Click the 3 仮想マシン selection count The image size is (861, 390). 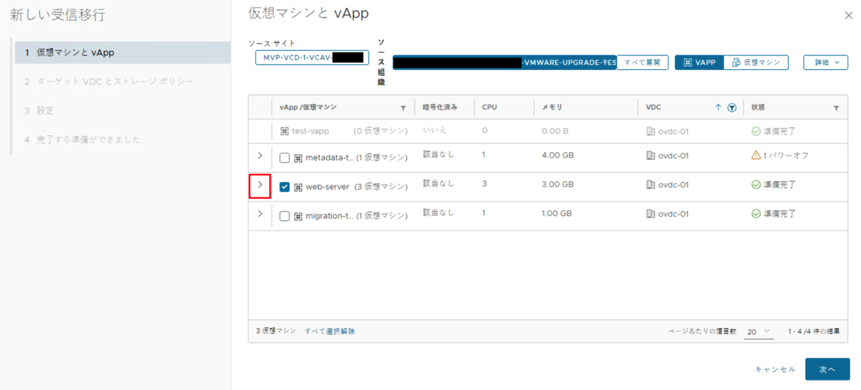tap(276, 331)
